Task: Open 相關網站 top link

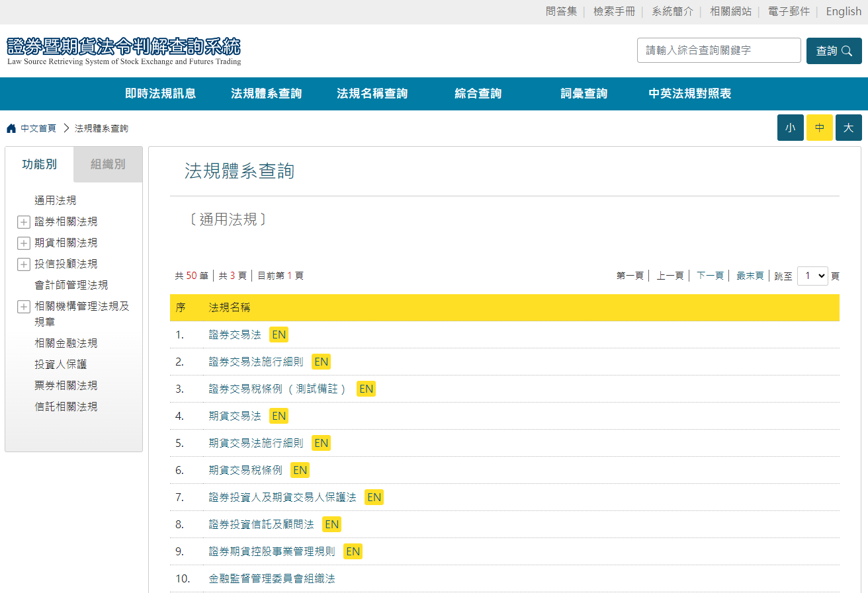Action: 731,11
